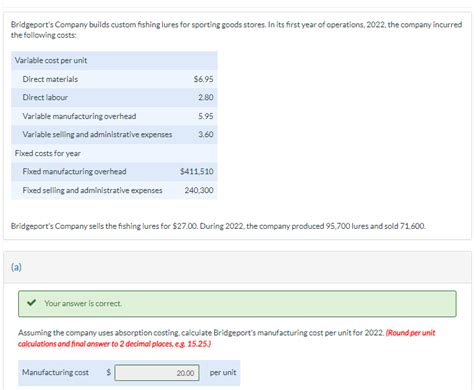Select 'Variable cost per unit' header
The image size is (474, 390).
51,60
